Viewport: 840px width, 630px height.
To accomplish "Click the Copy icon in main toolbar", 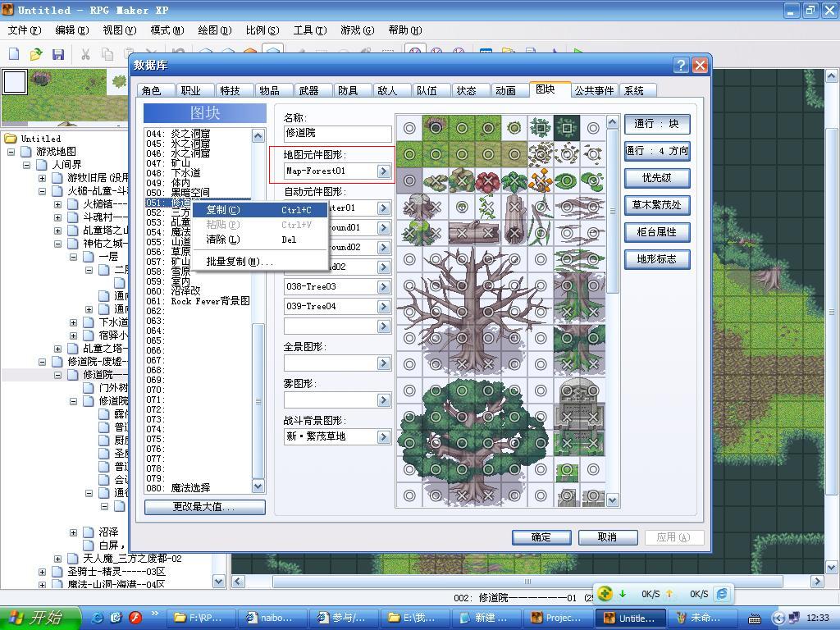I will point(107,53).
